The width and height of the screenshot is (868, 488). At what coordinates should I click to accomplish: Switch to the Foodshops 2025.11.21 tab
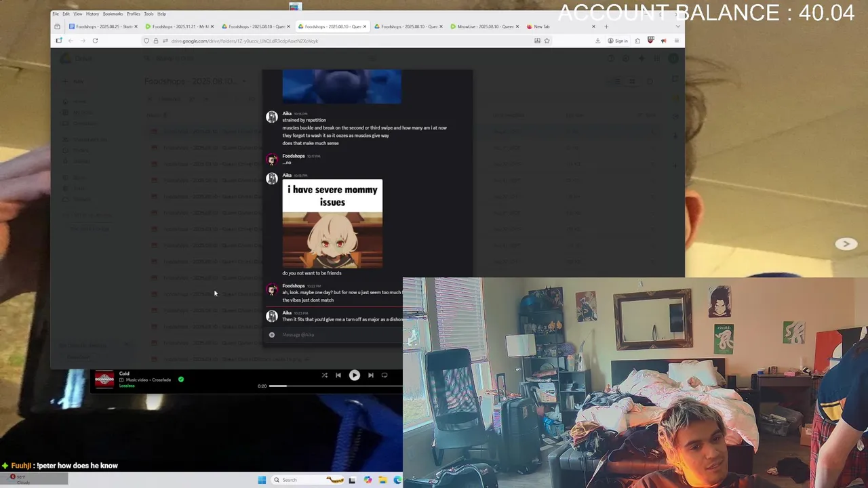[179, 26]
